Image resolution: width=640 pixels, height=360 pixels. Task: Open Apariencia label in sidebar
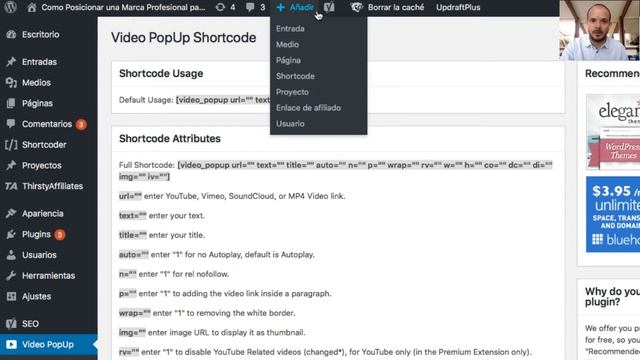(x=42, y=213)
